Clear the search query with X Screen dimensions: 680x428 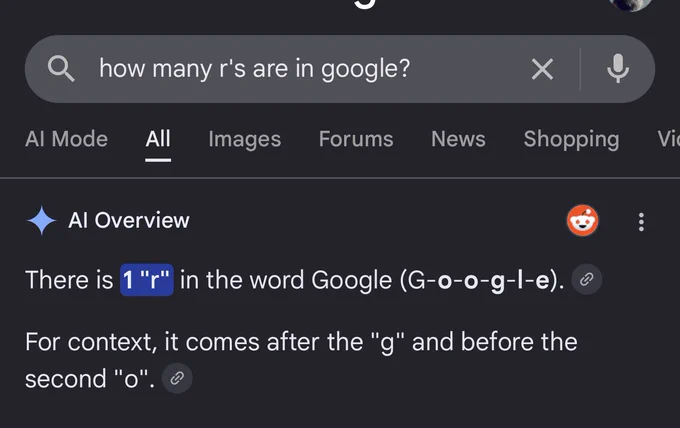[x=542, y=69]
